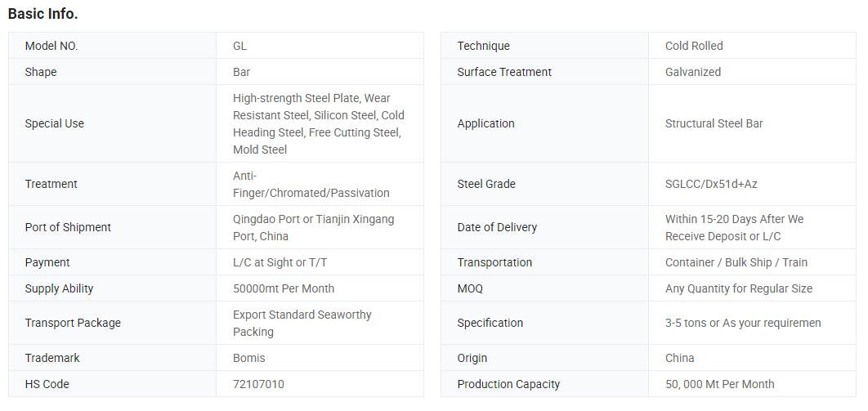Image resolution: width=868 pixels, height=411 pixels.
Task: Click the SGLCC/Dx51d+Az steel grade value
Action: (x=711, y=184)
